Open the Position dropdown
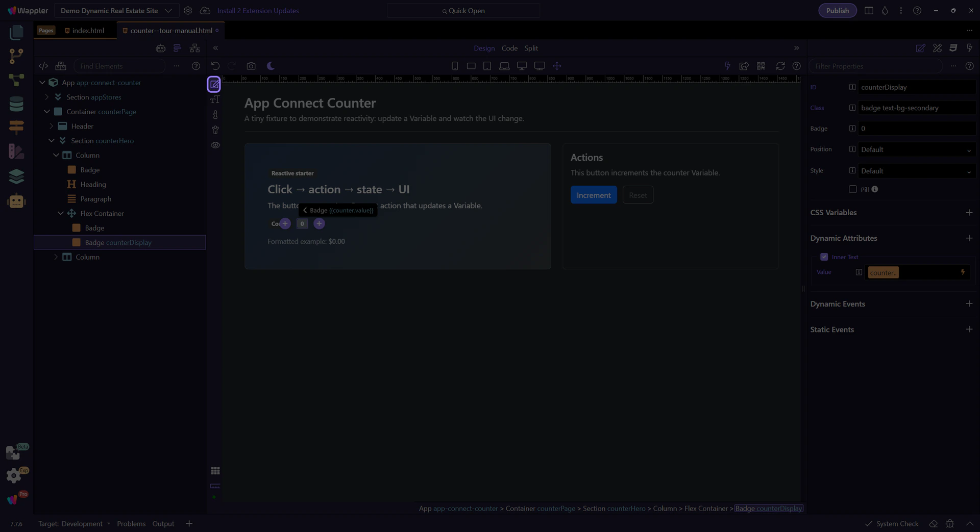The height and width of the screenshot is (532, 980). (917, 149)
